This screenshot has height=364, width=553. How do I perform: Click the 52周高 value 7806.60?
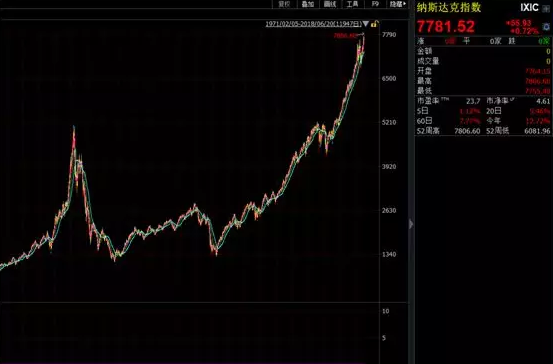(x=467, y=131)
